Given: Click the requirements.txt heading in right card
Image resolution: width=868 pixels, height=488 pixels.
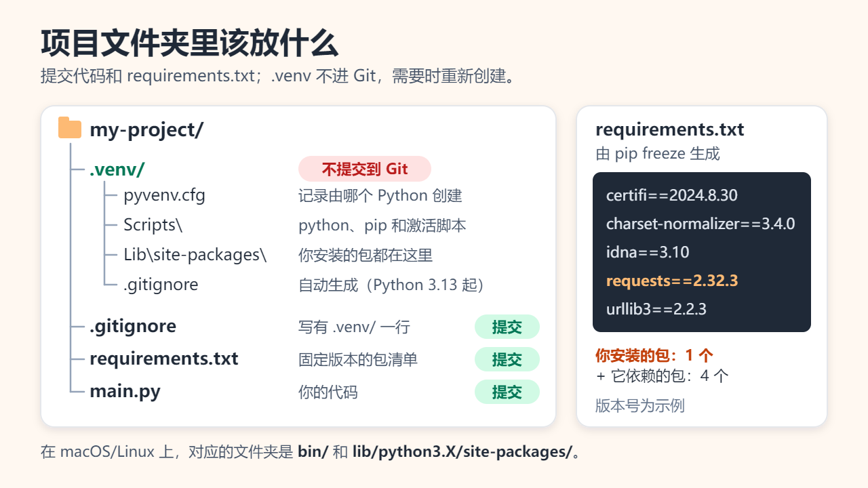Looking at the screenshot, I should (669, 129).
